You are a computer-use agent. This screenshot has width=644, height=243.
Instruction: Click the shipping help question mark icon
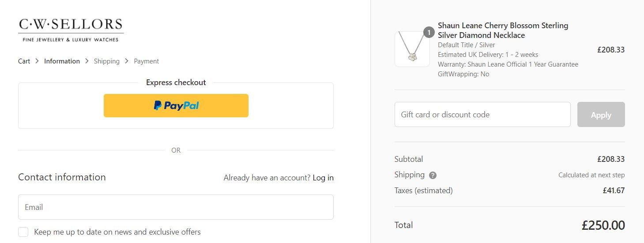pyautogui.click(x=433, y=175)
